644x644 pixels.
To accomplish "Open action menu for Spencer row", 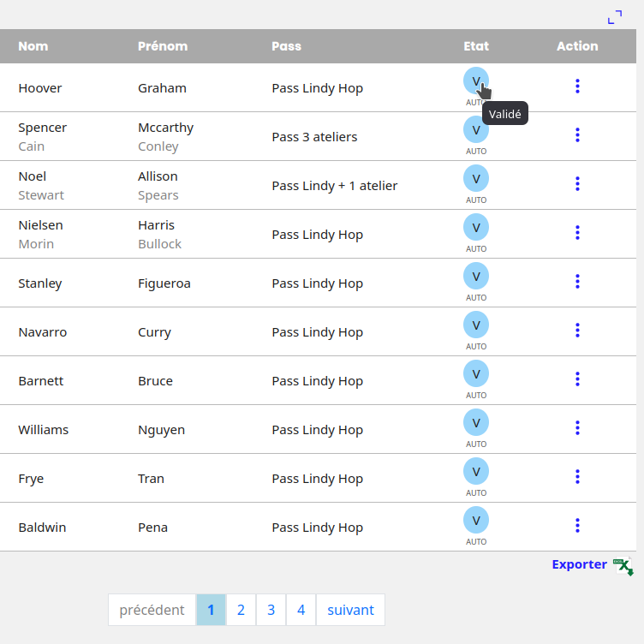I will click(x=577, y=135).
